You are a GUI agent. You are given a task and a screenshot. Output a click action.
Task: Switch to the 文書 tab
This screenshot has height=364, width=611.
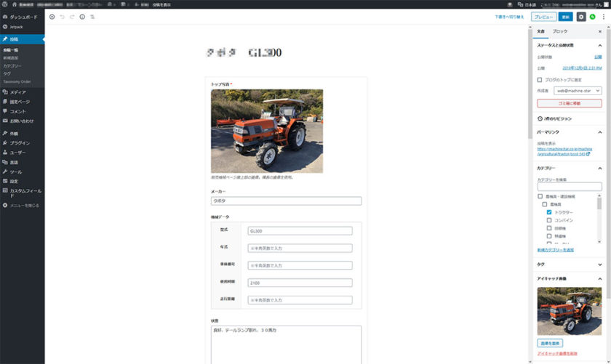click(x=541, y=31)
